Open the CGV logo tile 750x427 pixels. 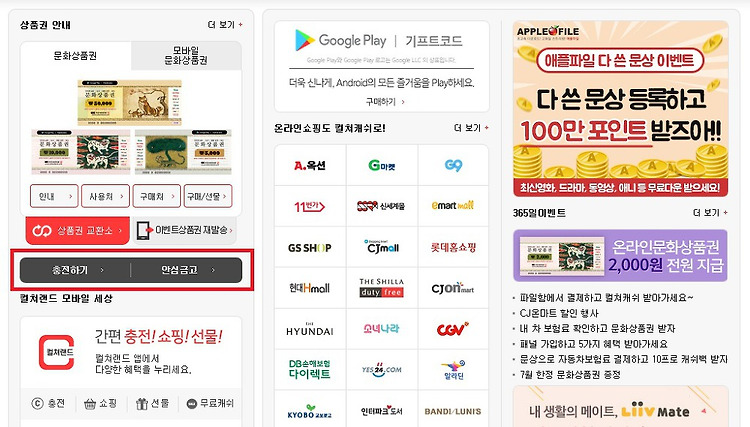point(453,329)
